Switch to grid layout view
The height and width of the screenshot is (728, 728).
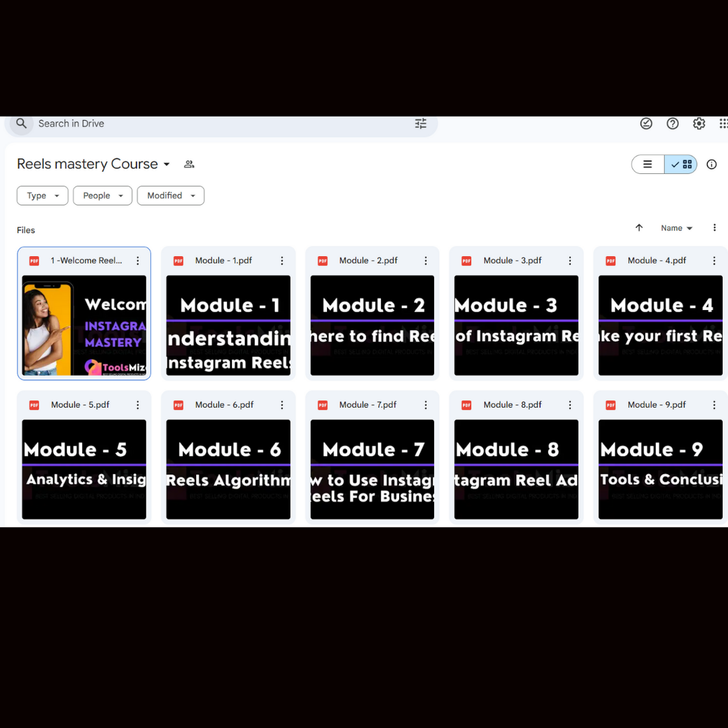[x=681, y=164]
